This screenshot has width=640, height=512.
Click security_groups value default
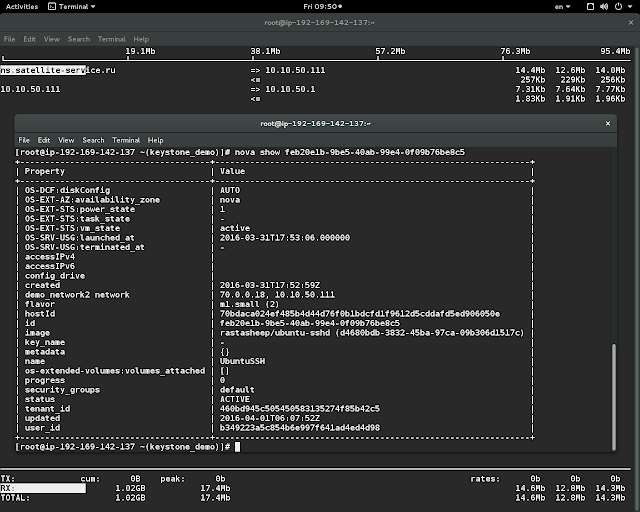(237, 390)
